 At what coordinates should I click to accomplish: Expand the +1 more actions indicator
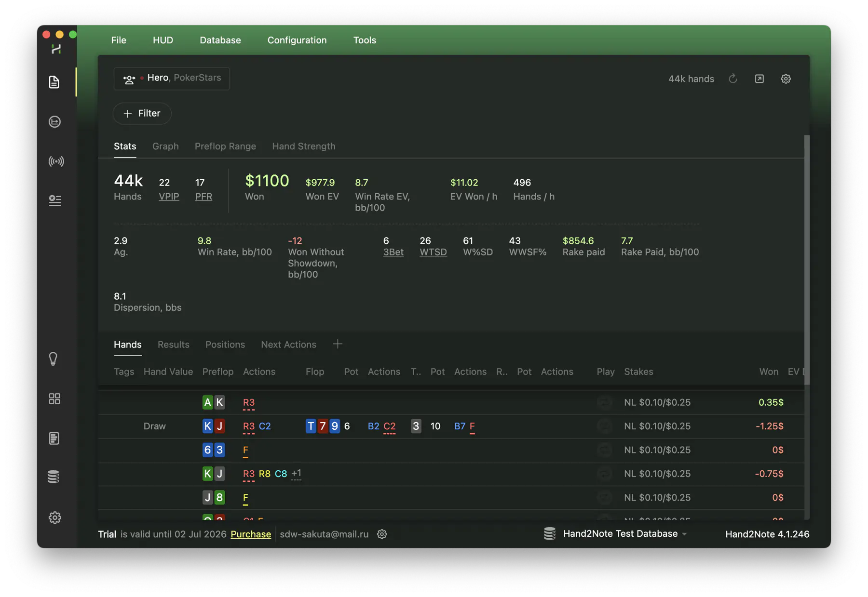pyautogui.click(x=297, y=474)
